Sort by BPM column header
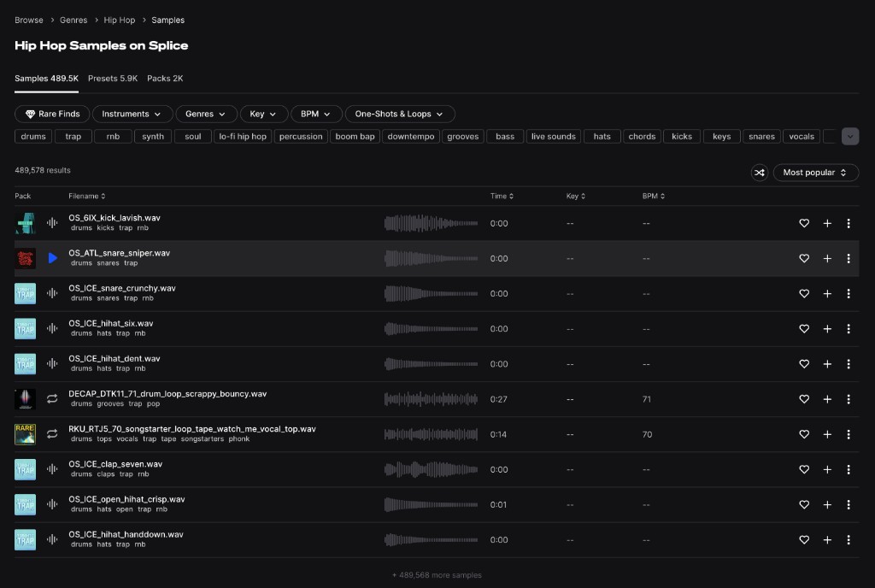This screenshot has width=875, height=588. click(654, 196)
